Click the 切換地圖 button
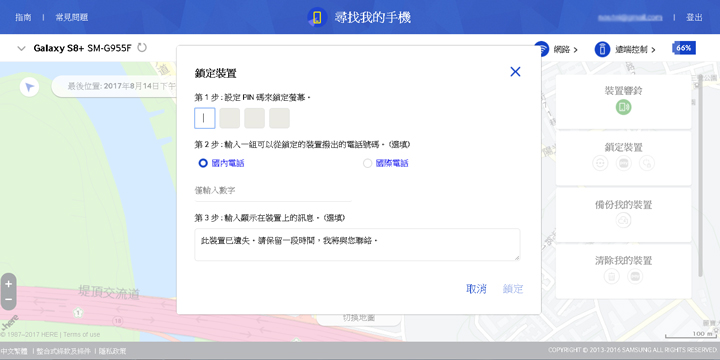Image resolution: width=720 pixels, height=360 pixels. tap(359, 318)
